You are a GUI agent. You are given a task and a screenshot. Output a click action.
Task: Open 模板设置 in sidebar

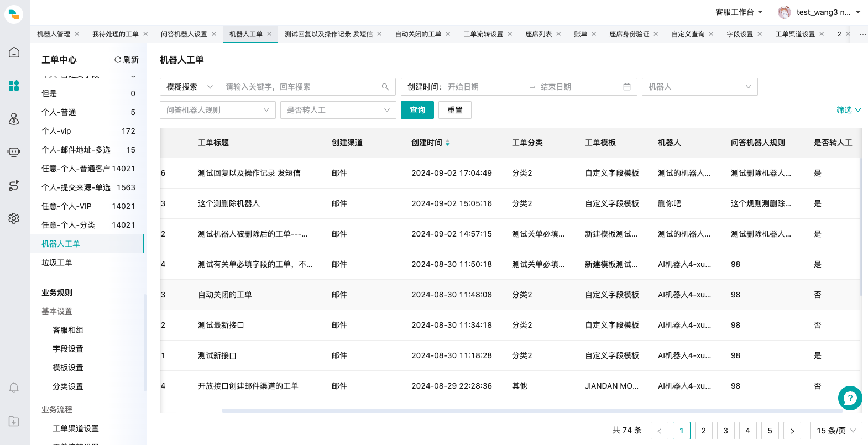pos(68,368)
